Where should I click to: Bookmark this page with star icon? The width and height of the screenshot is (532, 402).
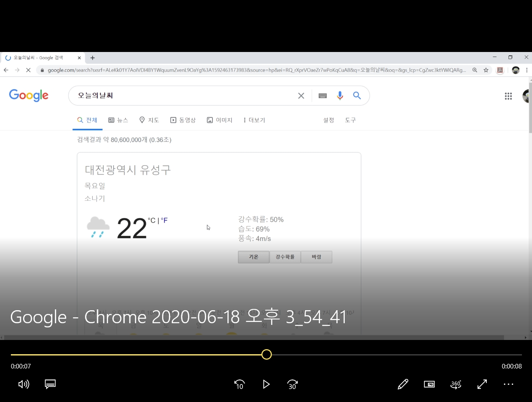[x=486, y=70]
